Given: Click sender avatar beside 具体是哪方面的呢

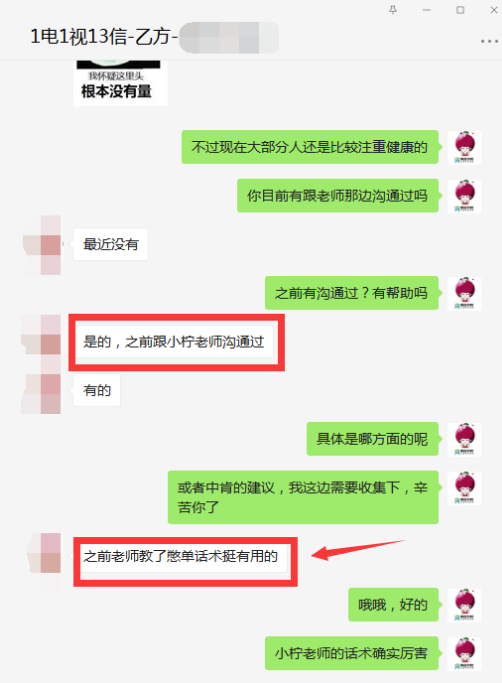Looking at the screenshot, I should (x=465, y=440).
